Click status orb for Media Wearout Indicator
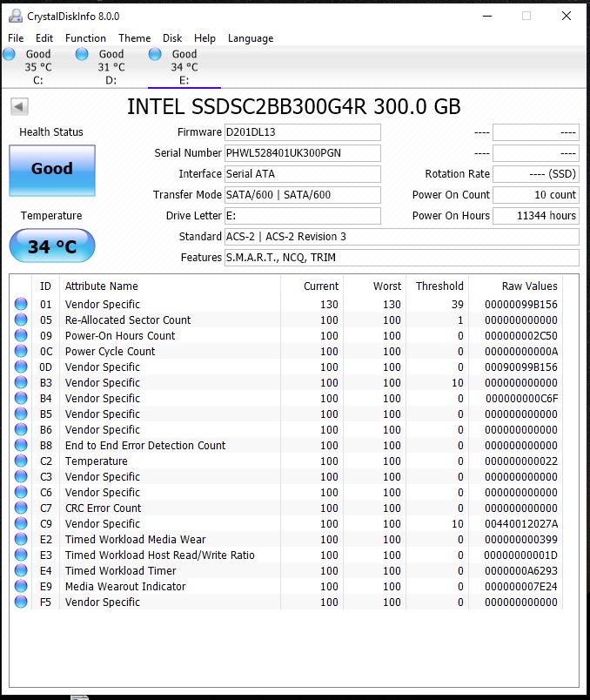 tap(20, 587)
